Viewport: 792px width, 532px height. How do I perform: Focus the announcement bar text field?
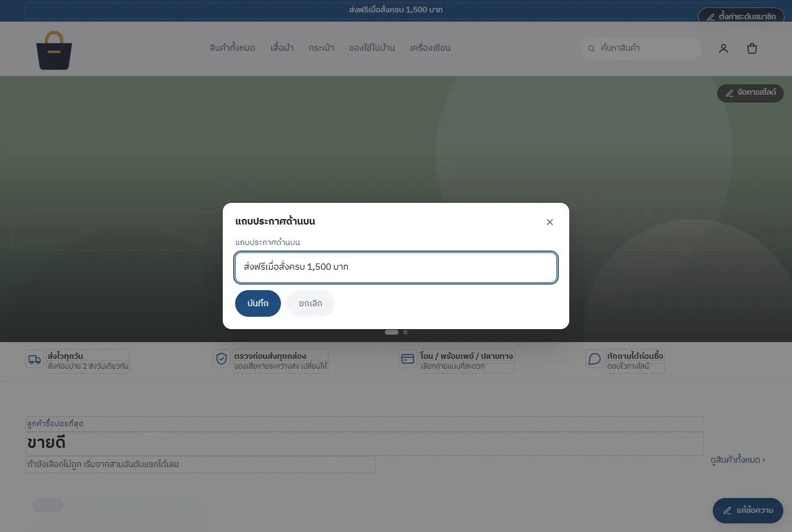pyautogui.click(x=396, y=268)
